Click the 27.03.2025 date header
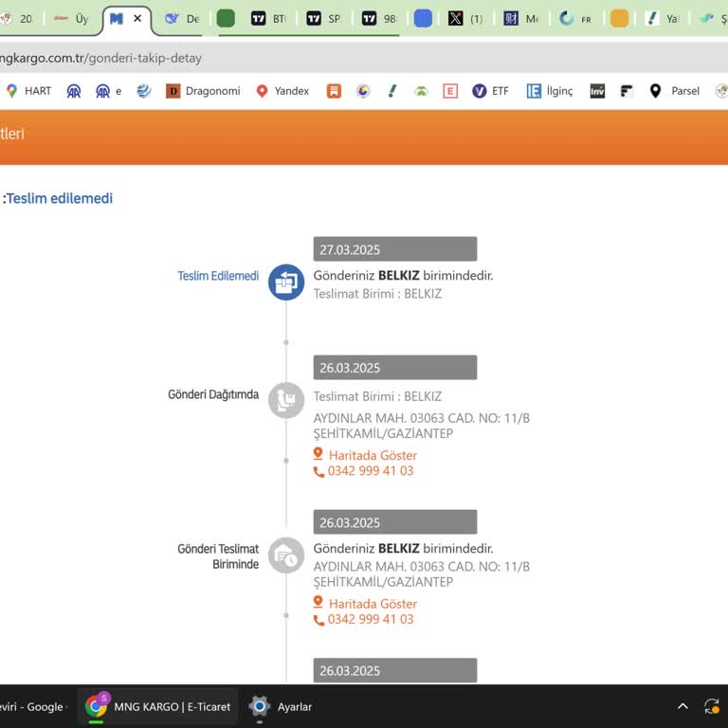The image size is (728, 728). click(x=395, y=249)
